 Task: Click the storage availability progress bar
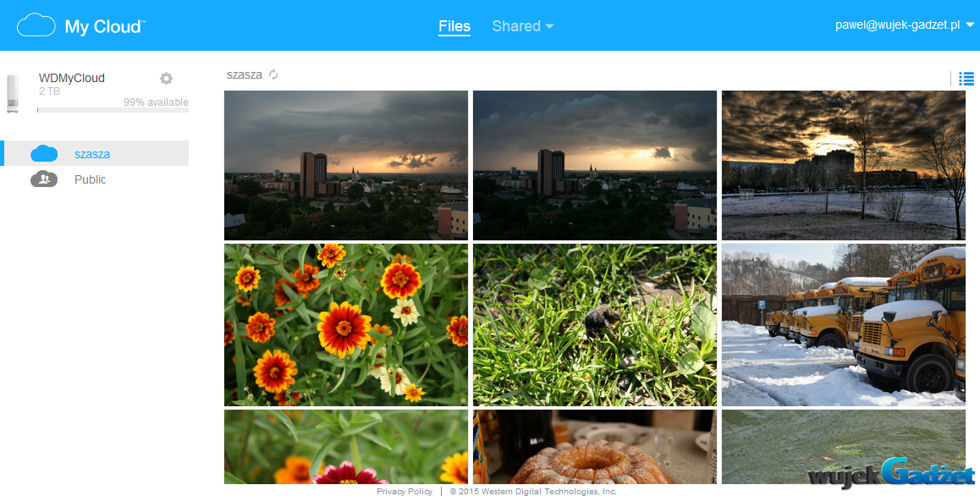[113, 110]
